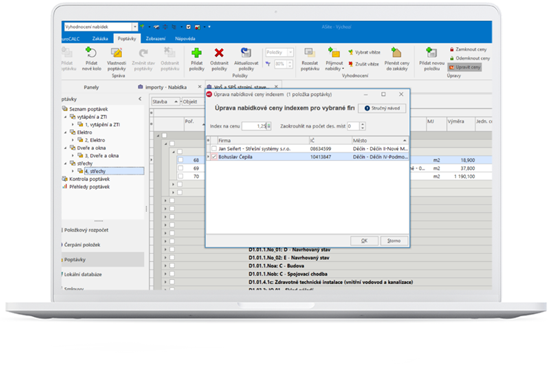Click Přenést ceny do zakázky icon
550x382 pixels.
click(x=396, y=53)
